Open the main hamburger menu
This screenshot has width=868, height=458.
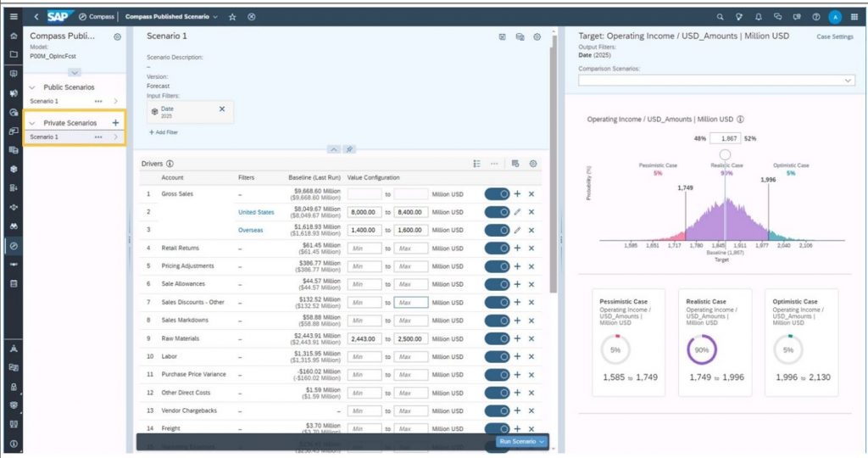13,16
